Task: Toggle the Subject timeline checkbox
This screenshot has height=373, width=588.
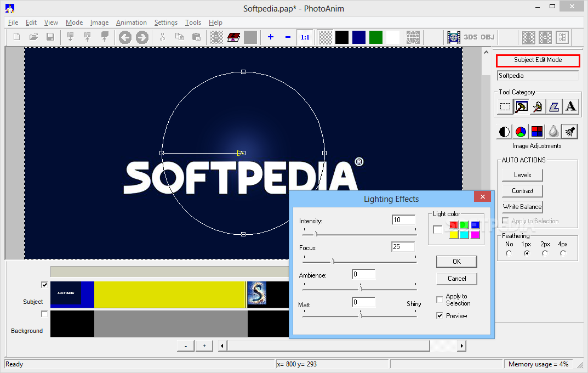Action: tap(44, 285)
